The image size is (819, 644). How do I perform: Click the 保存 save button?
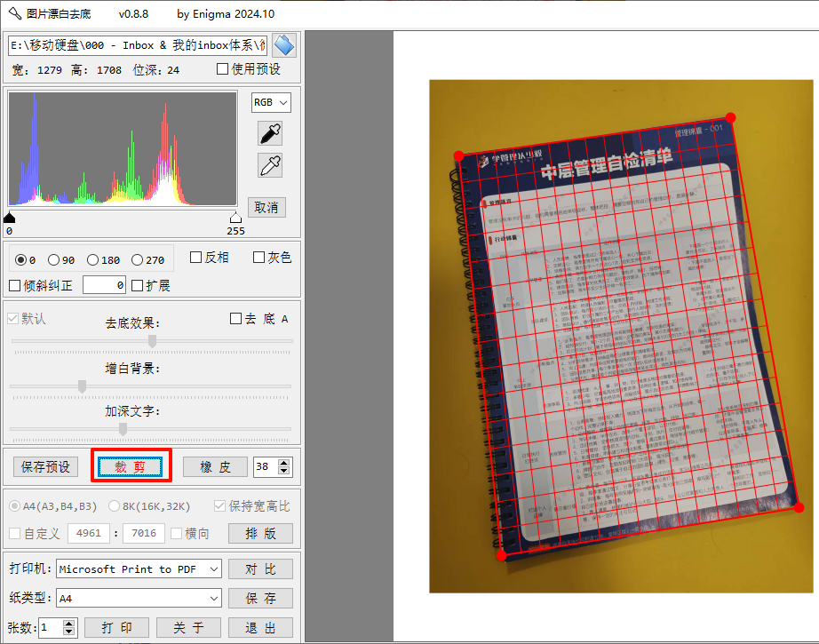[x=260, y=598]
